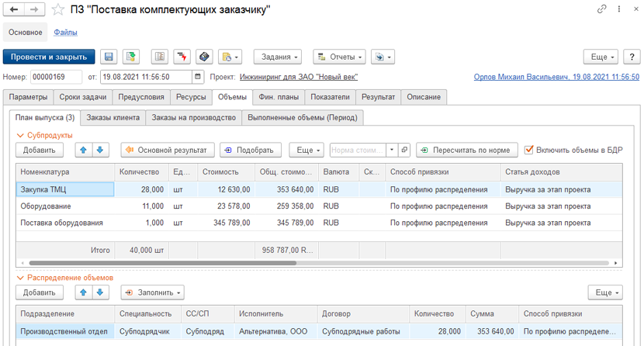Switch to the Параметры tab
This screenshot has width=644, height=346.
coord(28,97)
